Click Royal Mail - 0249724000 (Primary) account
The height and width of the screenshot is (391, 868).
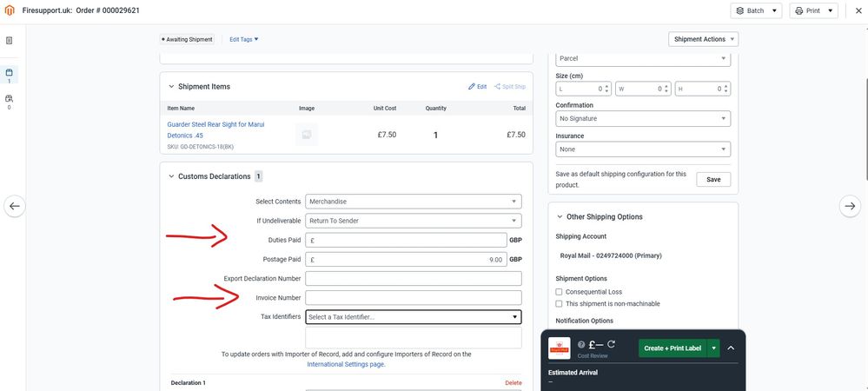(x=611, y=255)
